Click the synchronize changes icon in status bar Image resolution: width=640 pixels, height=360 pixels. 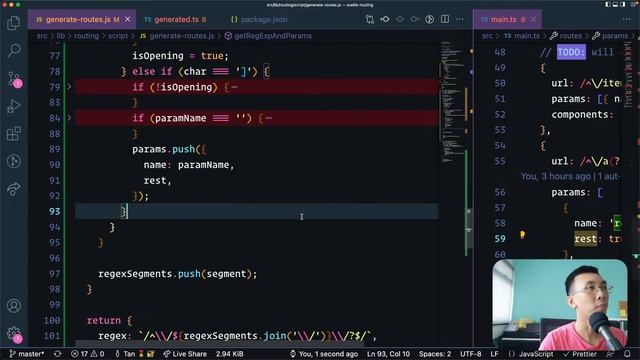pos(58,354)
